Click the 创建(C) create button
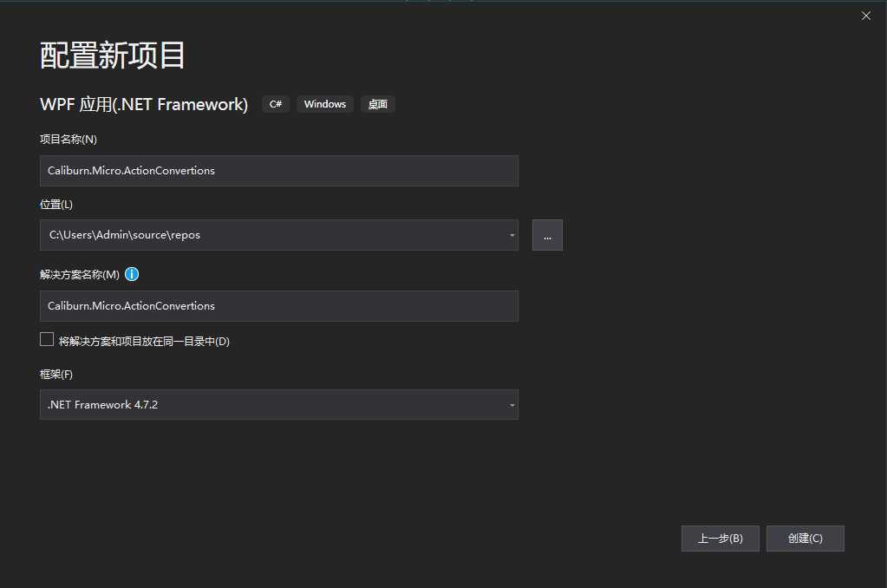Screen dimensions: 887x588 805,539
